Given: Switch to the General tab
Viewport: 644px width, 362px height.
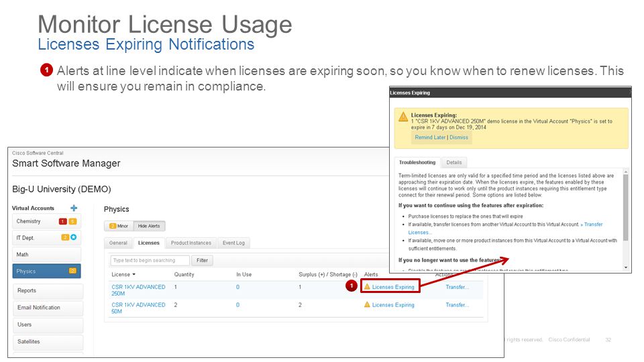Looking at the screenshot, I should point(118,243).
